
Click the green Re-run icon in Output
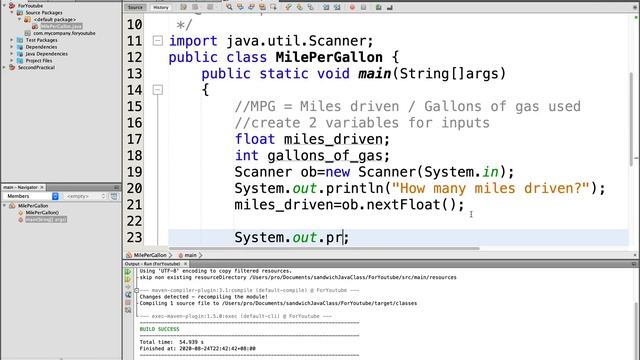tap(128, 271)
